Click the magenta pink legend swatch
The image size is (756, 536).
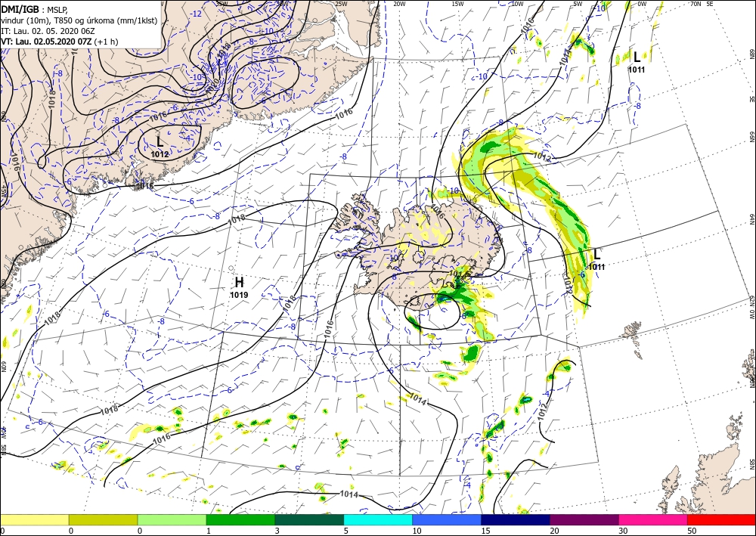pos(653,519)
